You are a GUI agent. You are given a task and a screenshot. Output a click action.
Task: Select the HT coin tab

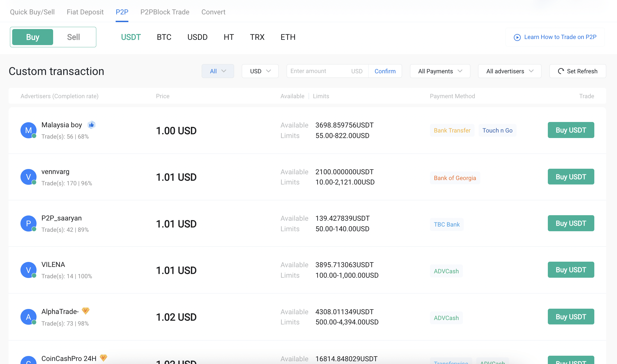pyautogui.click(x=229, y=37)
